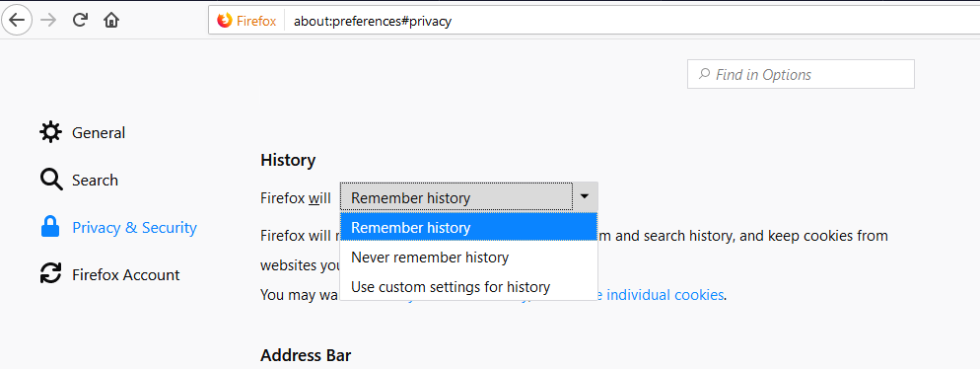
Task: Open the home page icon
Action: click(111, 20)
